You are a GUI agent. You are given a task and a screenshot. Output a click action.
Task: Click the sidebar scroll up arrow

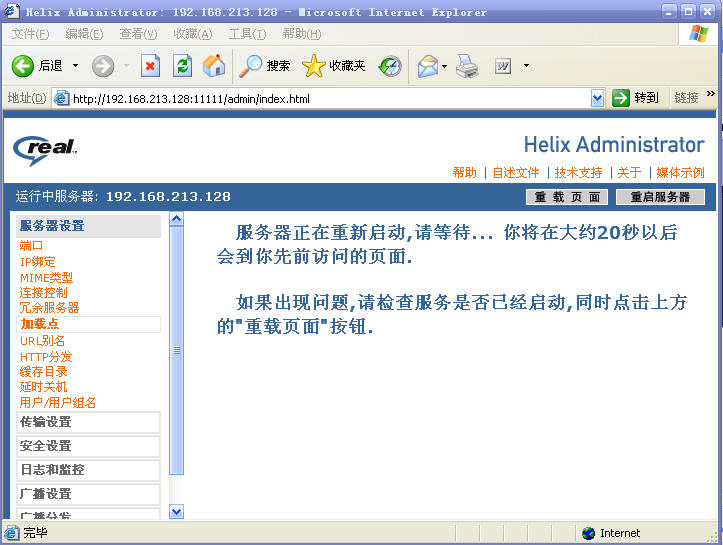tap(176, 219)
